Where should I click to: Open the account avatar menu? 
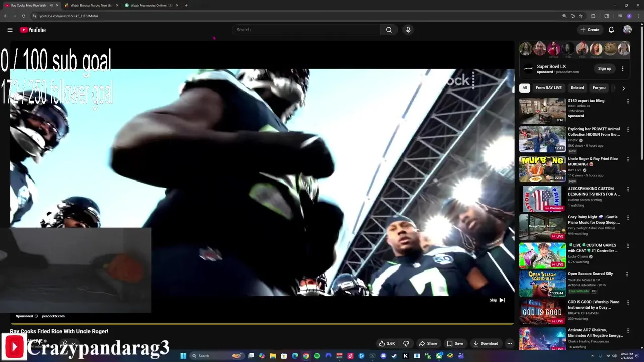point(627,30)
